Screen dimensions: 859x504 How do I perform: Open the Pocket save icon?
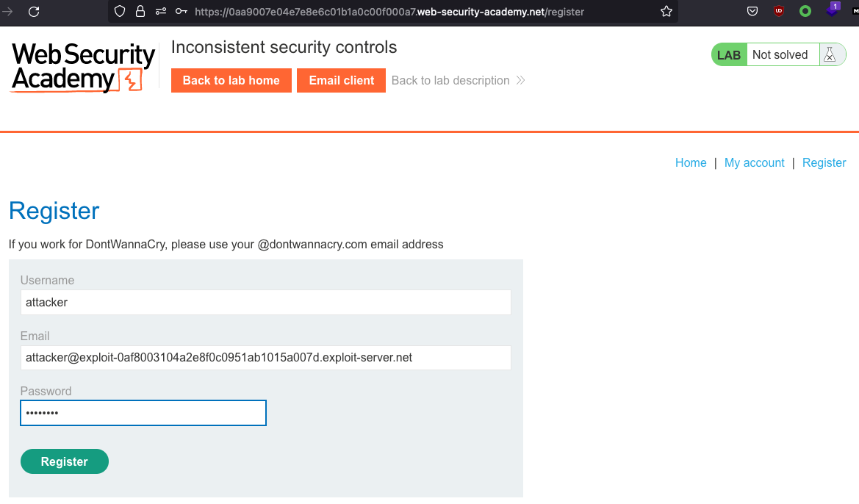pos(752,12)
